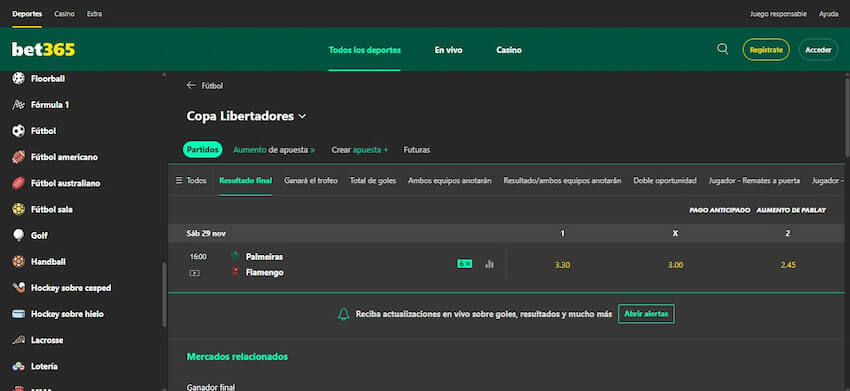Open the Ayuda link

pyautogui.click(x=829, y=14)
